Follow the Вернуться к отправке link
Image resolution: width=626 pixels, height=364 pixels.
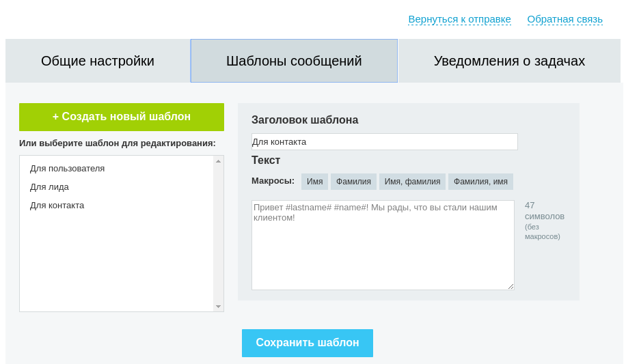tap(459, 19)
